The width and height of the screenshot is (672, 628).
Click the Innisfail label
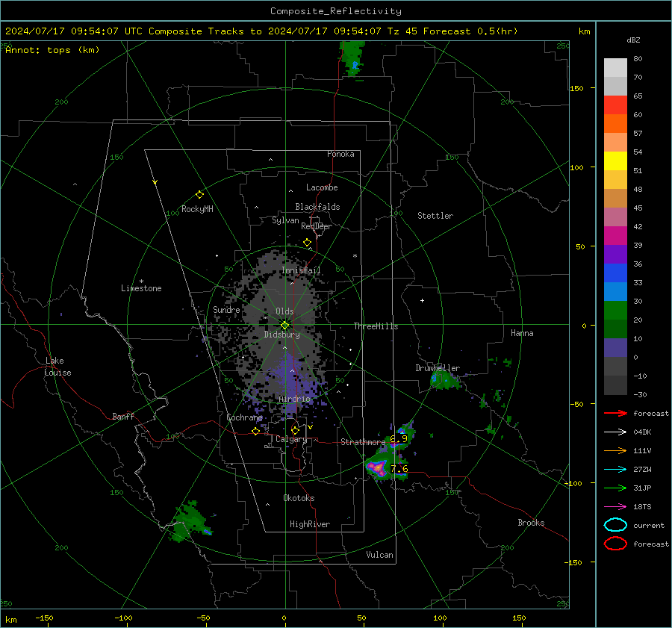pyautogui.click(x=301, y=270)
